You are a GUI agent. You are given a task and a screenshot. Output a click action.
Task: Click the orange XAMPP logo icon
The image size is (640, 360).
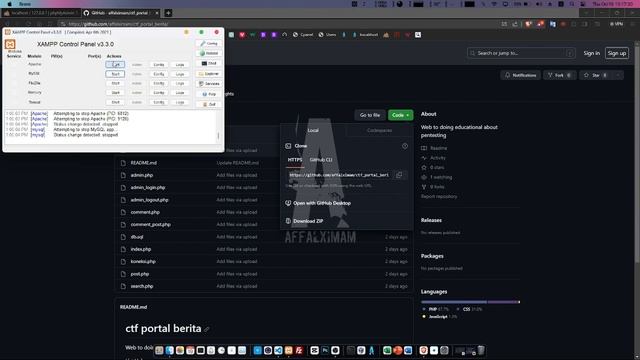(10, 44)
